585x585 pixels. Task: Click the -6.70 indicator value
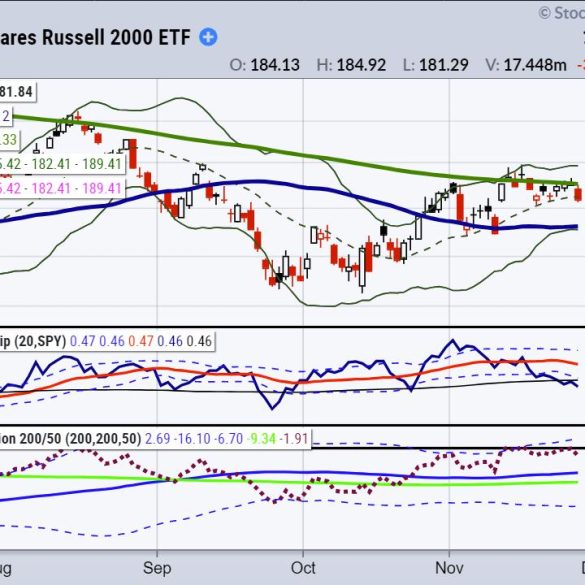click(229, 439)
